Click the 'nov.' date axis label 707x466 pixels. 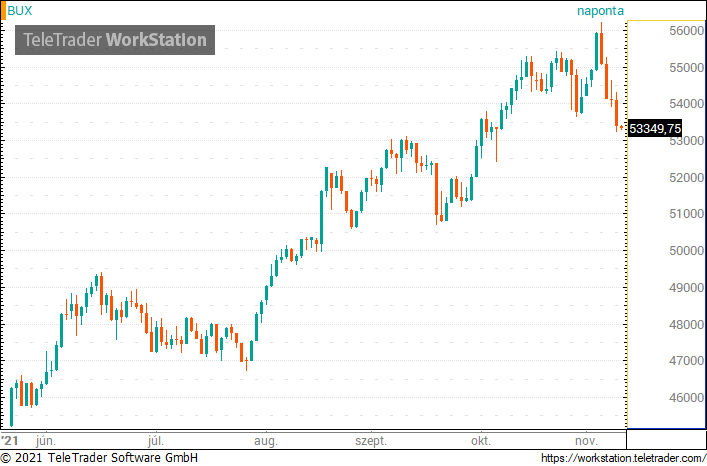pyautogui.click(x=586, y=441)
